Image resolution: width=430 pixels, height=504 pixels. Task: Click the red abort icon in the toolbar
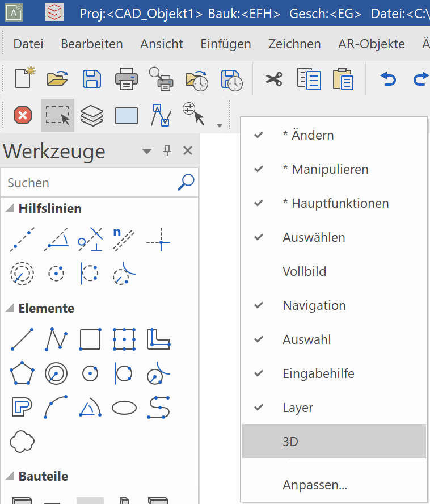click(x=22, y=115)
